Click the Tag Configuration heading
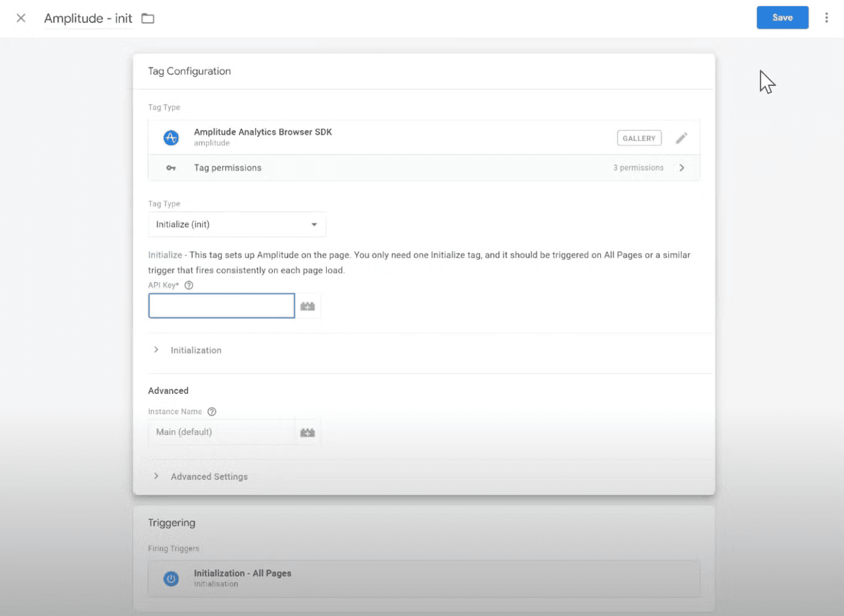Image resolution: width=844 pixels, height=616 pixels. tap(189, 71)
